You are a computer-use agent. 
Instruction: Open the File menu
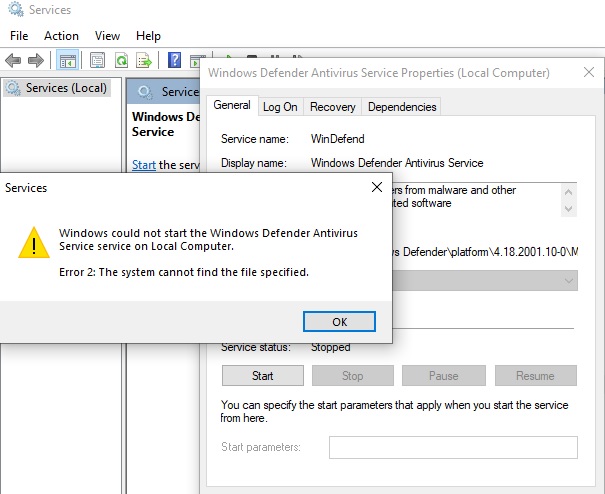click(x=19, y=36)
